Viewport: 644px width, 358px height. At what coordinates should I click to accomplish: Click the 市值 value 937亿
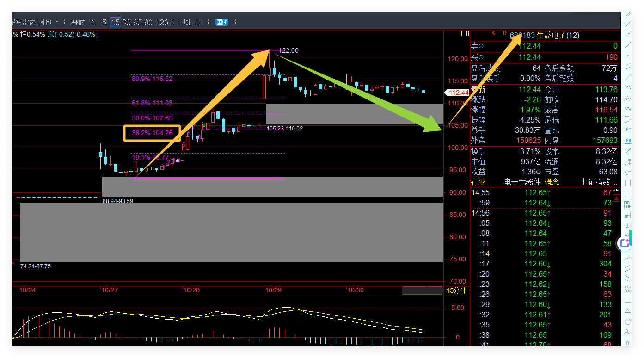tap(531, 161)
